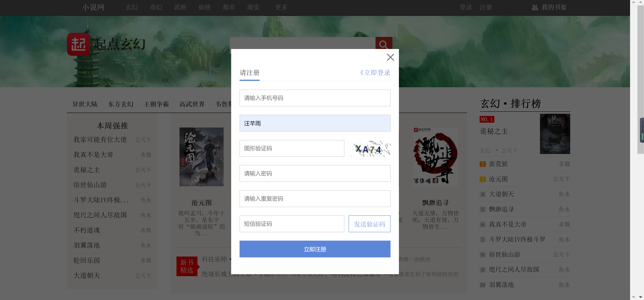The height and width of the screenshot is (300, 644).
Task: Close the registration dialog
Action: [x=390, y=57]
